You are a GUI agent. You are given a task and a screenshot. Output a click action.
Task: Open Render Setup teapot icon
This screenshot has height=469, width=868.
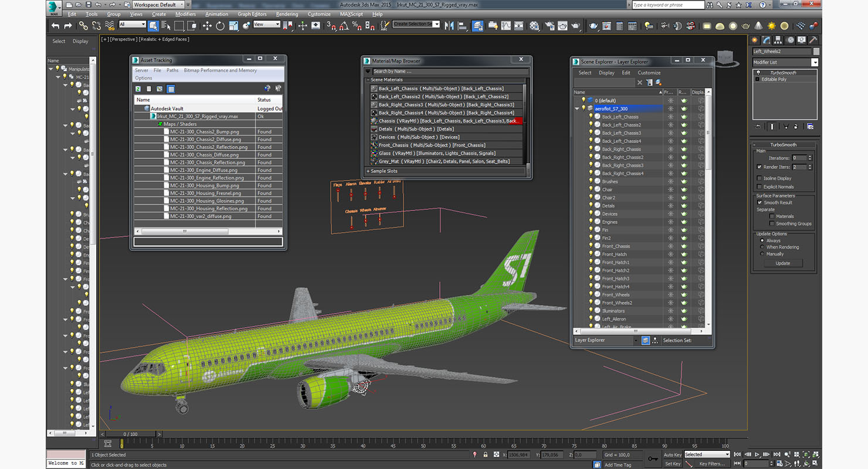pyautogui.click(x=549, y=26)
